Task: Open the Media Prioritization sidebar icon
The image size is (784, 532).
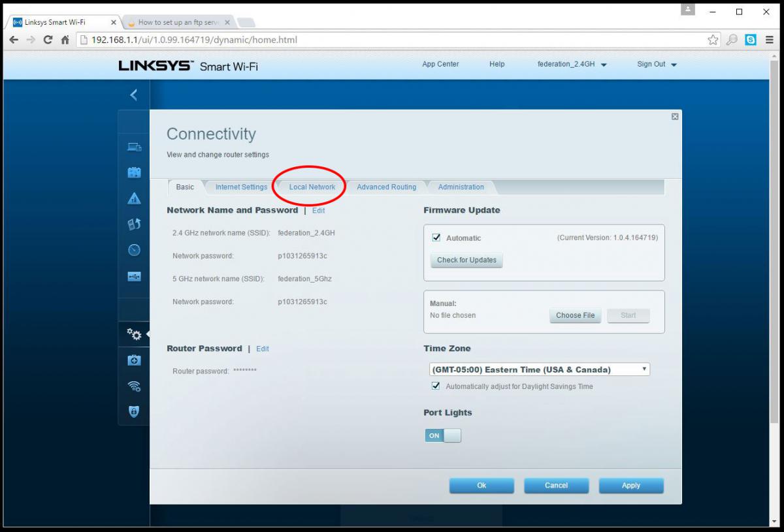Action: tap(134, 225)
